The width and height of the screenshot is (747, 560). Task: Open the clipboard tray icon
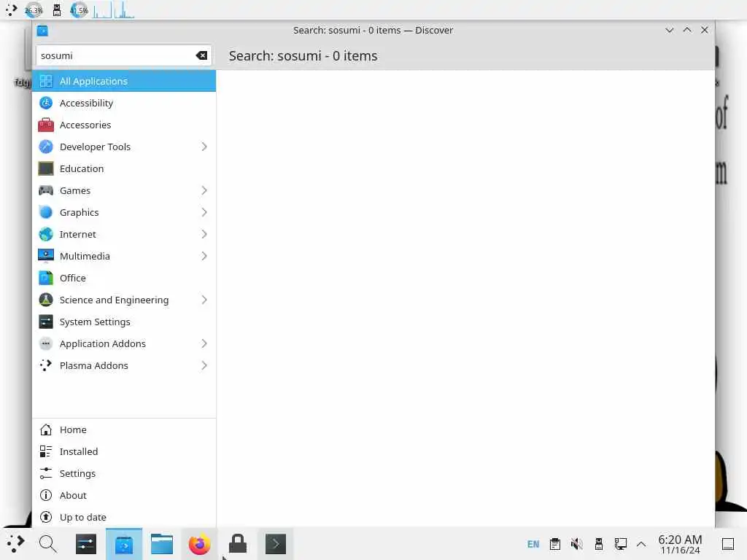pyautogui.click(x=555, y=544)
